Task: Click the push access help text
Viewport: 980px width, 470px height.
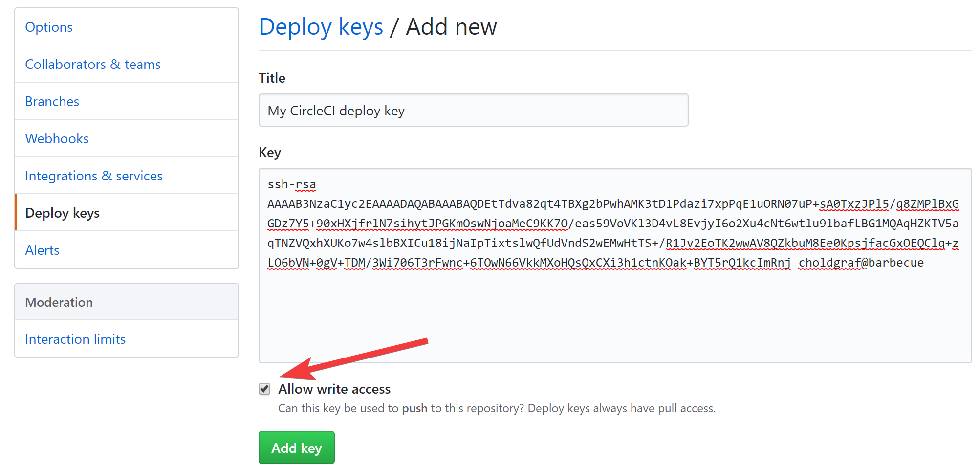Action: (x=497, y=409)
